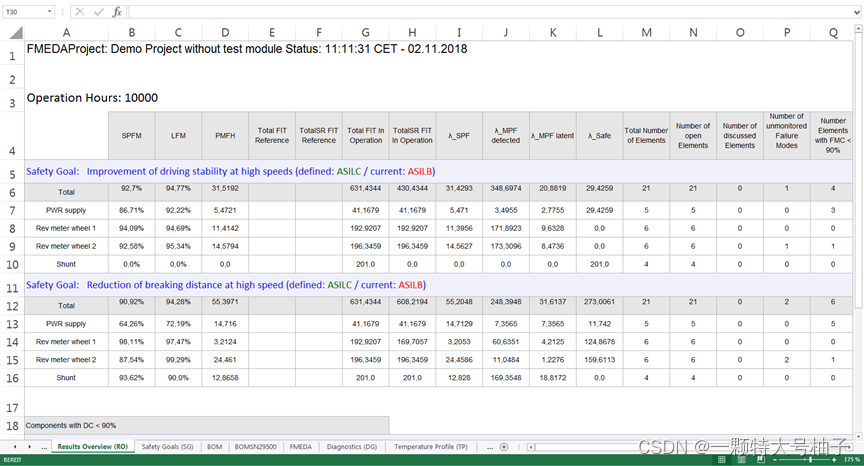The image size is (864, 466).
Task: Click 'Rev meter wheel 2' label in row 15
Action: point(66,360)
